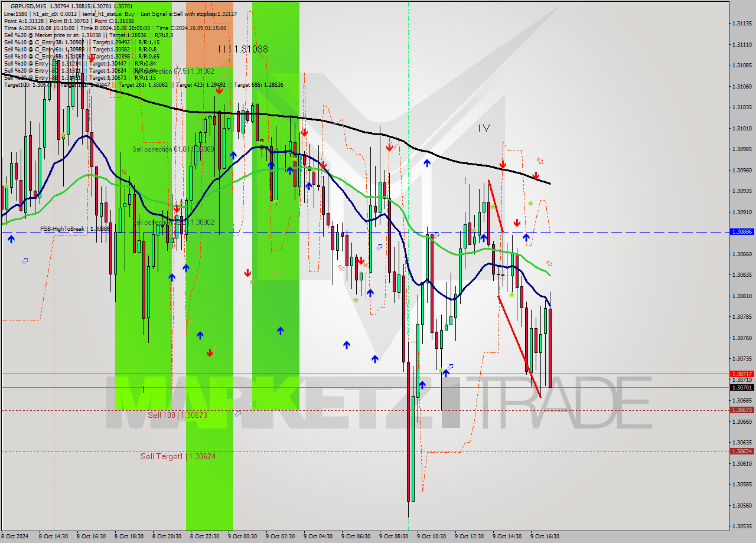This screenshot has height=543, width=756.
Task: Click the 1.30886 highlighted price tag on axis
Action: [x=742, y=232]
